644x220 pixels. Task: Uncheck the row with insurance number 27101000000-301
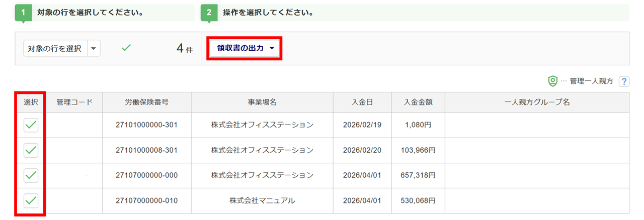coord(31,125)
